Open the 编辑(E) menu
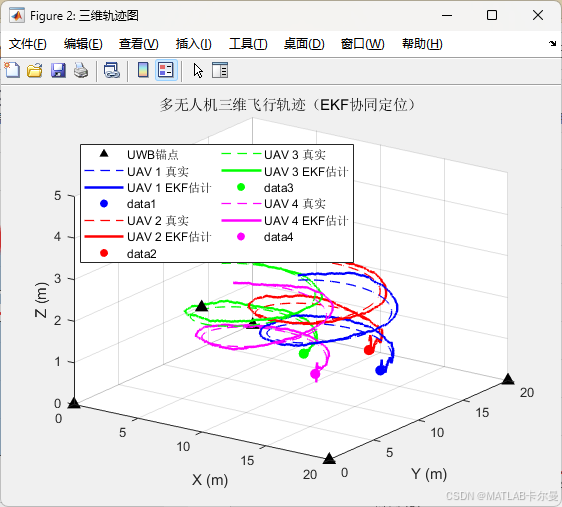This screenshot has height=507, width=562. click(x=83, y=44)
